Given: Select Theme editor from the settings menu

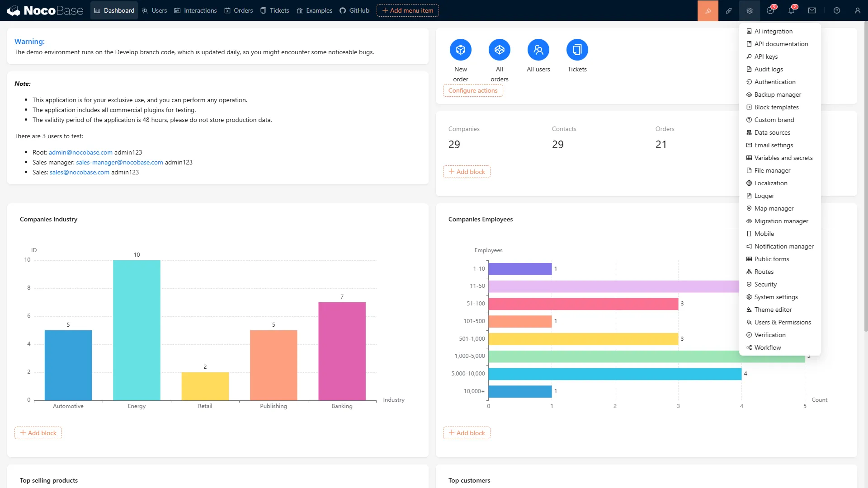Looking at the screenshot, I should [x=773, y=310].
